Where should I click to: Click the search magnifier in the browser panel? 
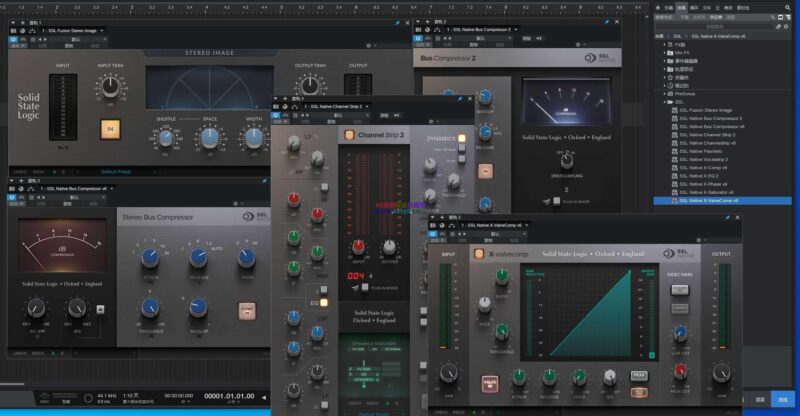click(x=788, y=7)
